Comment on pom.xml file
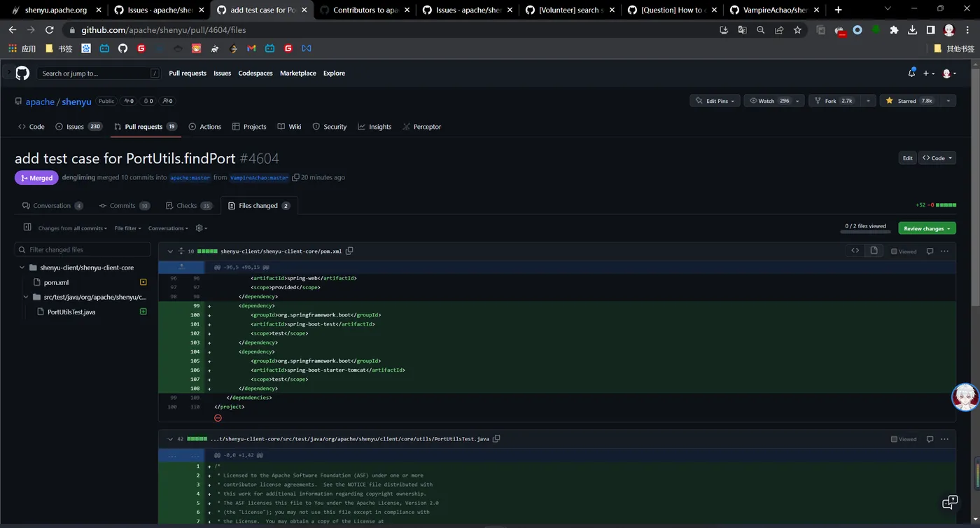The height and width of the screenshot is (528, 980). [930, 251]
